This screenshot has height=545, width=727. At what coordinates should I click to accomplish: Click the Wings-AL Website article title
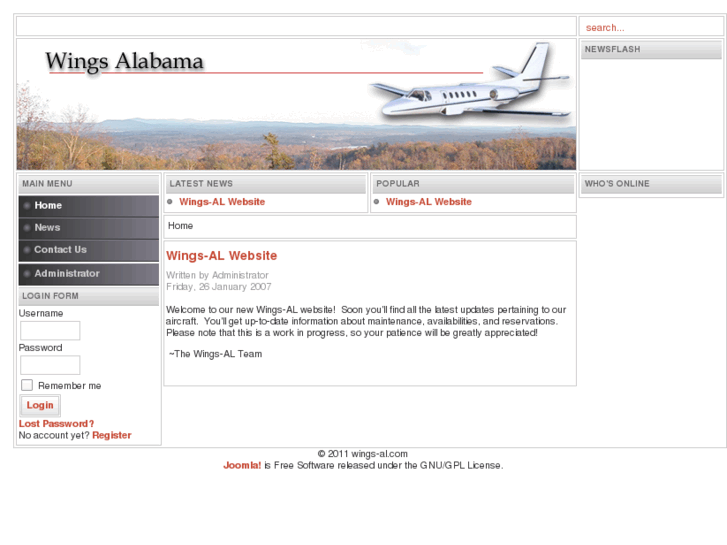[222, 256]
